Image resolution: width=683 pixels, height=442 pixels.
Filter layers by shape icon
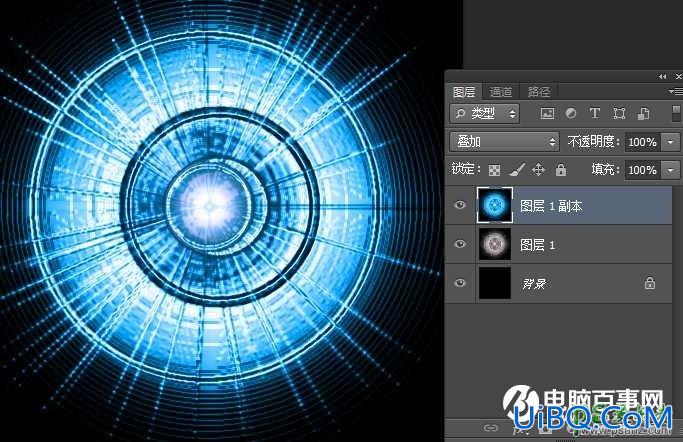[619, 114]
